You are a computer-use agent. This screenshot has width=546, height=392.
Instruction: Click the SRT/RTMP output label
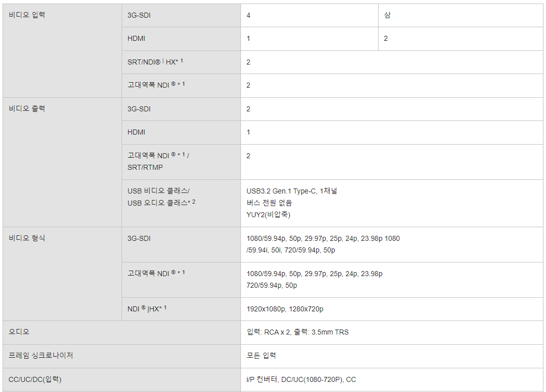145,167
